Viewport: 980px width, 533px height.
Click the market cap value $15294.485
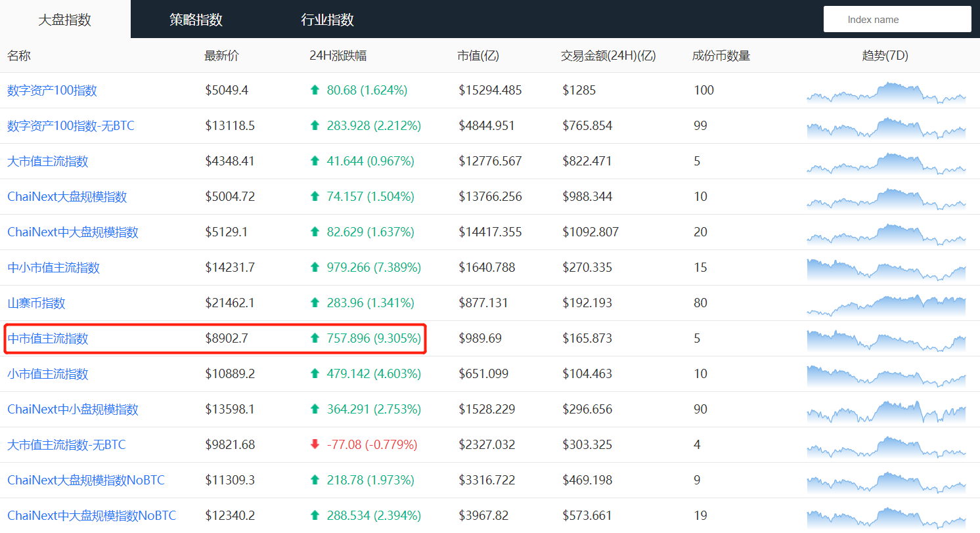(490, 91)
